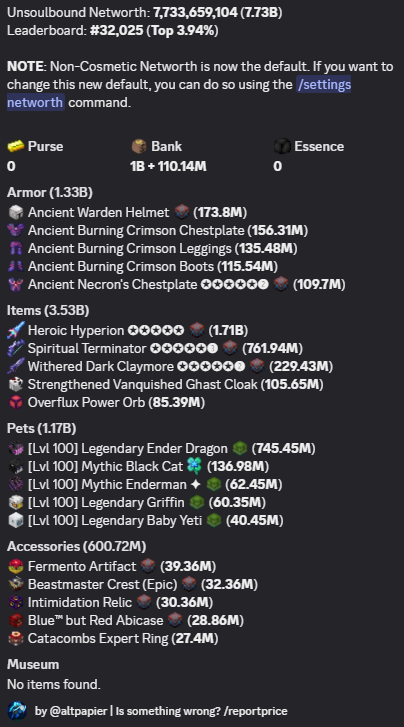Click the Legendary Baby Yeti pet icon
The width and height of the screenshot is (404, 727).
point(16,521)
